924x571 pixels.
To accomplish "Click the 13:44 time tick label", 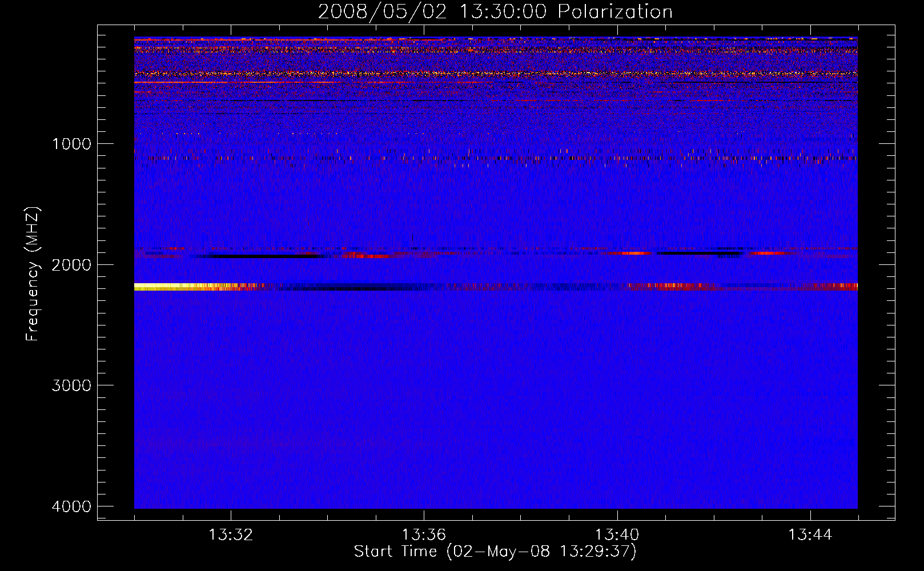I will pos(810,535).
